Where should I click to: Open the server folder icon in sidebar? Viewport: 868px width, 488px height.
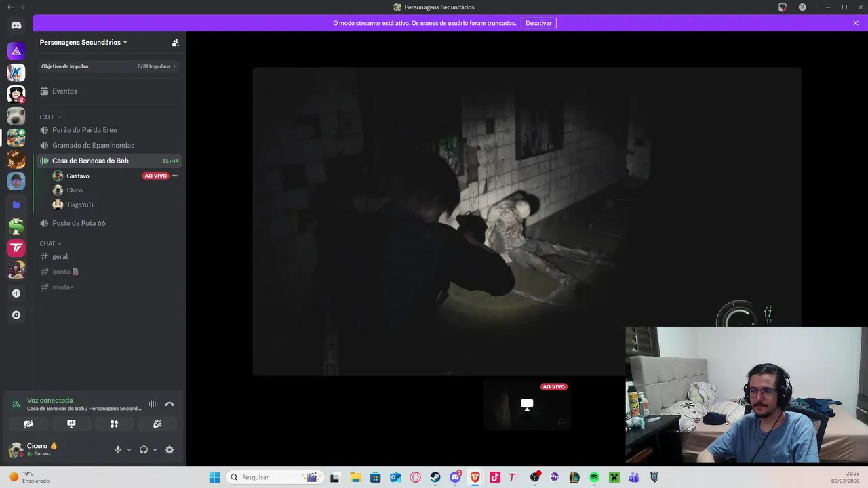click(x=16, y=204)
